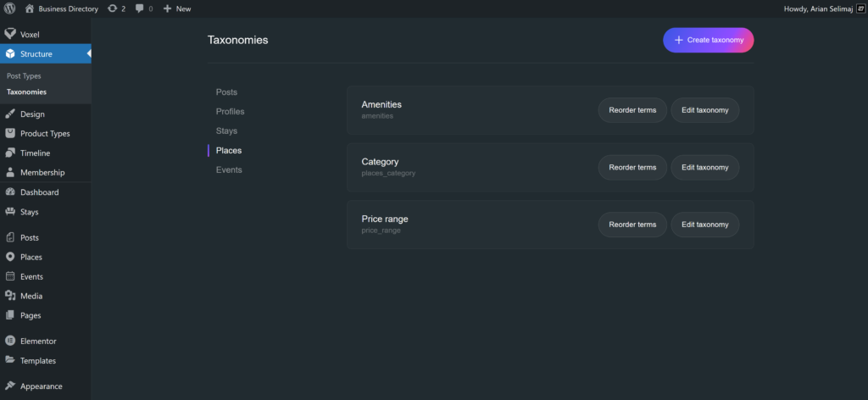Open Elementor from the sidebar
The image size is (868, 400).
tap(38, 342)
